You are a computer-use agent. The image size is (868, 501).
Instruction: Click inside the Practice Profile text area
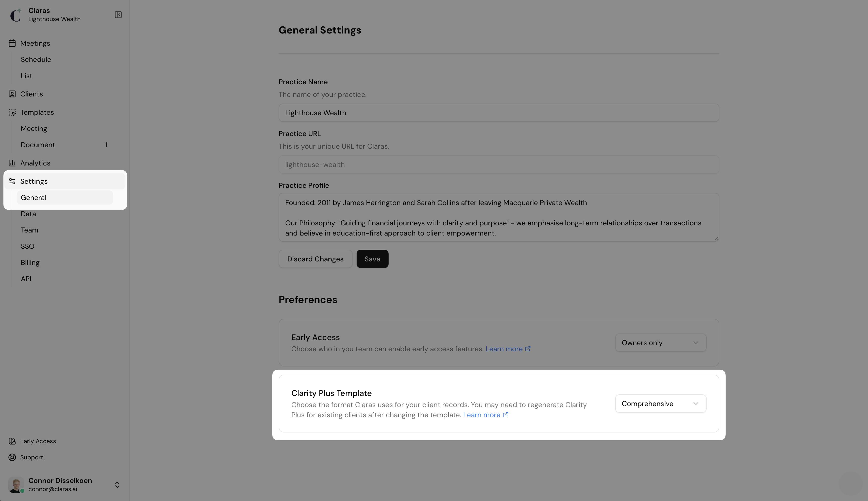[498, 218]
